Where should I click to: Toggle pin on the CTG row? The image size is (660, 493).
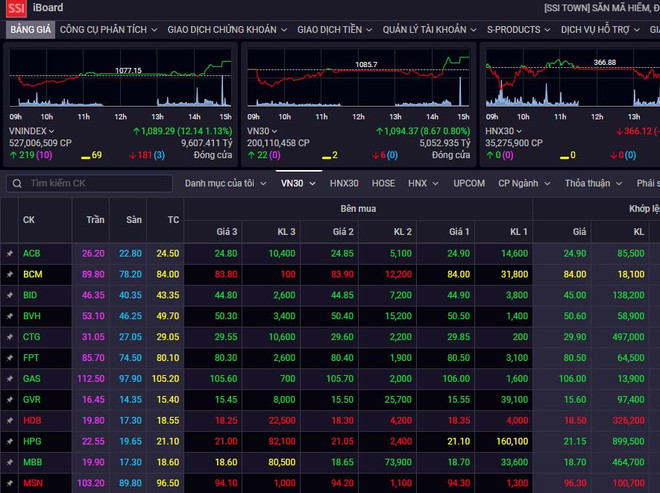[9, 337]
